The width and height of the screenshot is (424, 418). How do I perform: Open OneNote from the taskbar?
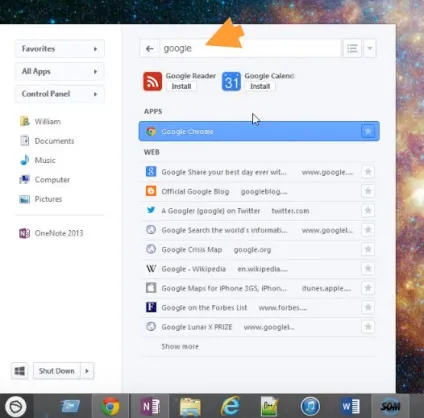point(150,406)
